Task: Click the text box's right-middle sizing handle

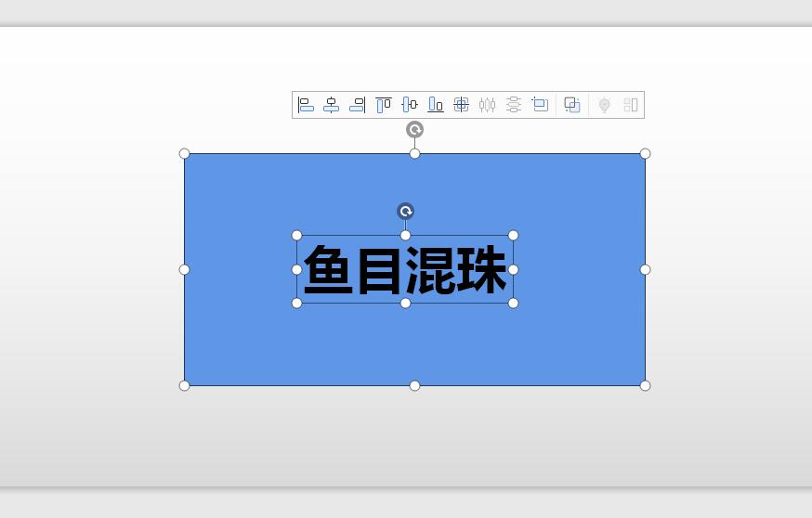Action: point(513,269)
